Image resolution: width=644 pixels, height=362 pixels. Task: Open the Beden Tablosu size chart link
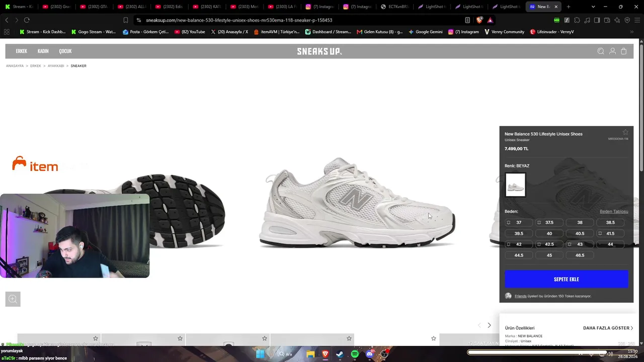pyautogui.click(x=614, y=212)
